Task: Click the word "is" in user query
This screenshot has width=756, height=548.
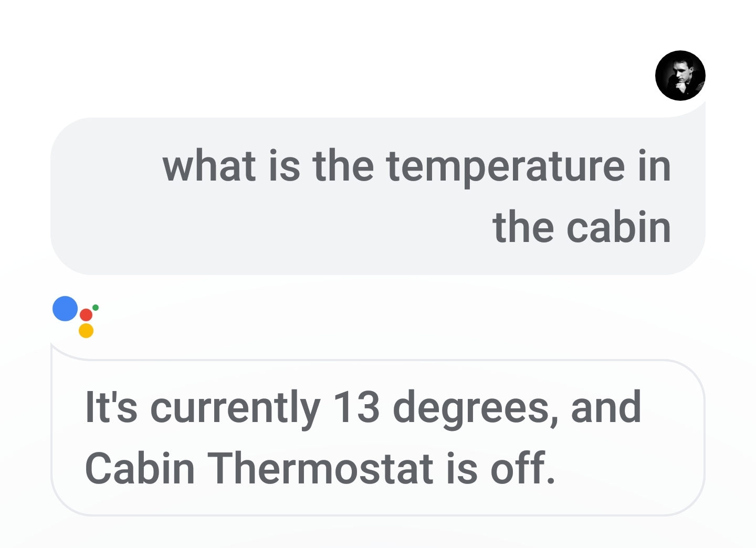Action: point(284,166)
